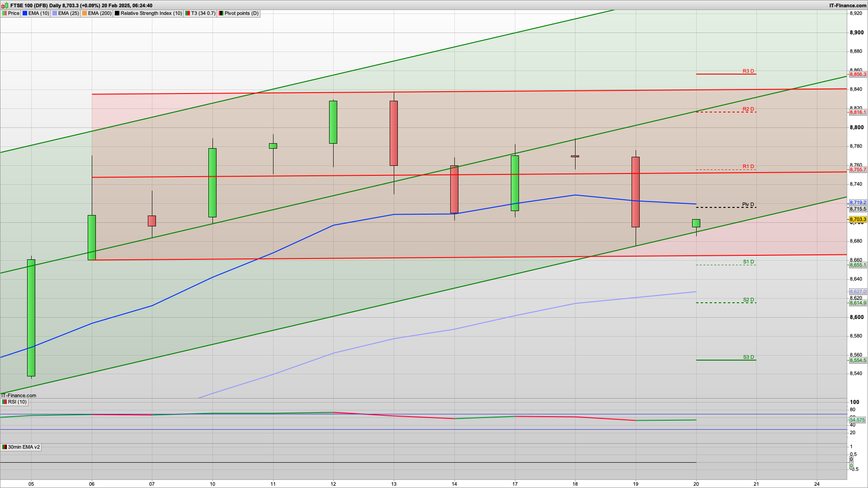This screenshot has width=868, height=488.
Task: Open the Pivot points (D) indicator tag
Action: [x=239, y=13]
